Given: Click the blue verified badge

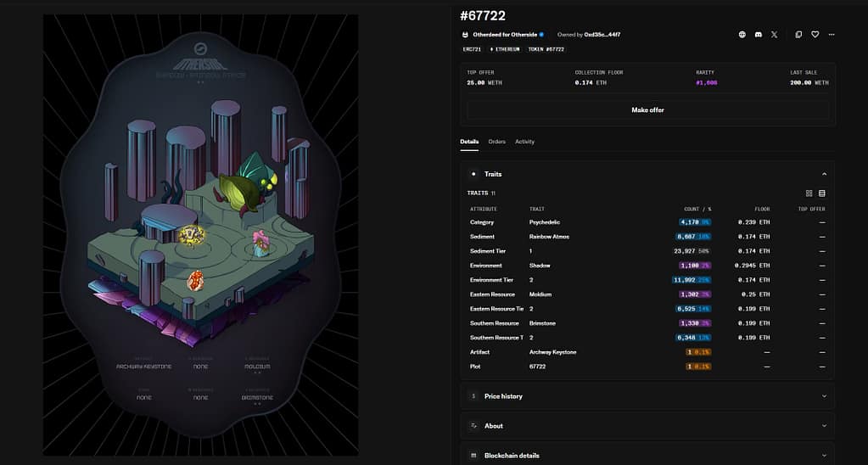Looking at the screenshot, I should click(541, 34).
